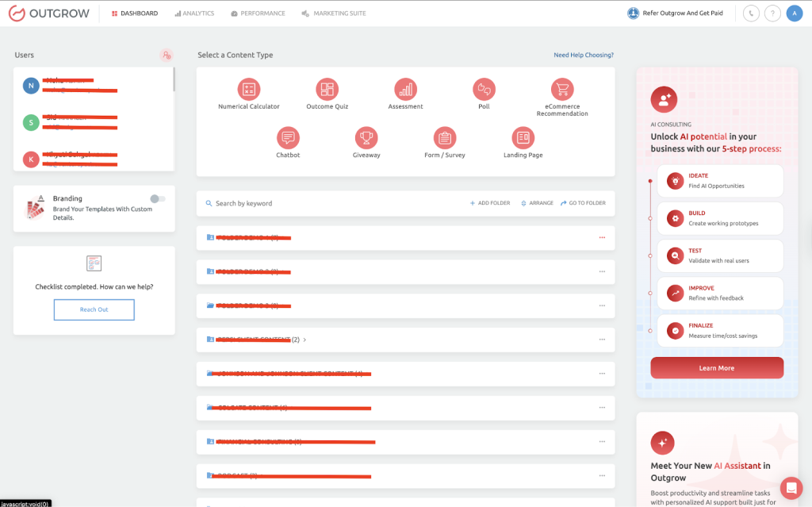Enable the Branding toggle switch
The width and height of the screenshot is (812, 507).
(x=157, y=198)
